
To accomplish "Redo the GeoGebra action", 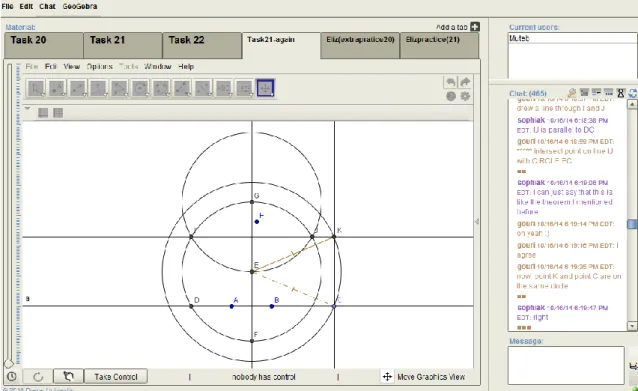I will (465, 82).
